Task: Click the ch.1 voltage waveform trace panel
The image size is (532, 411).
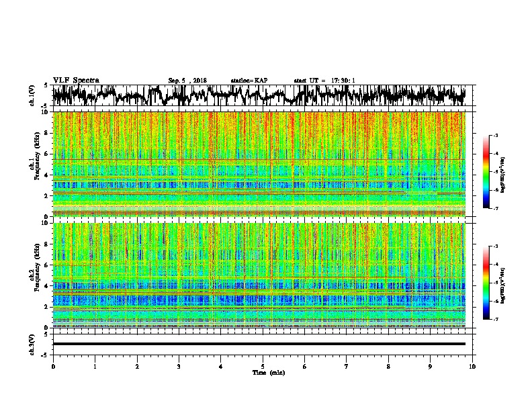Action: coord(262,95)
